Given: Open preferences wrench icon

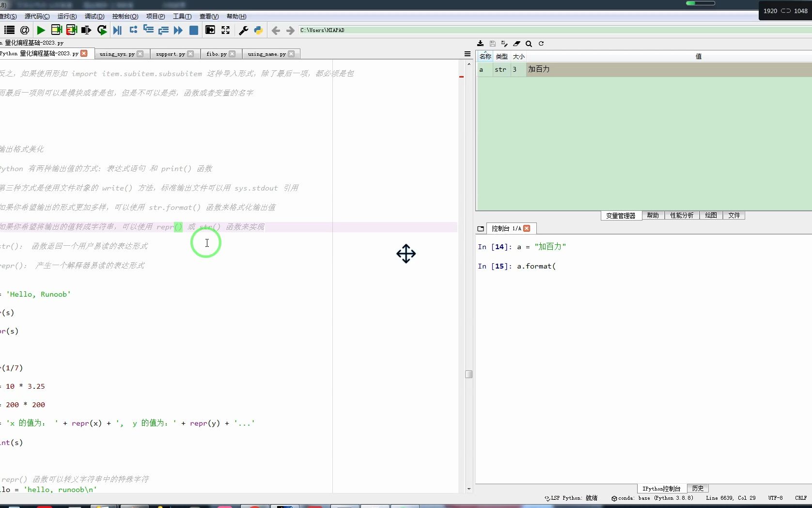Looking at the screenshot, I should (243, 30).
